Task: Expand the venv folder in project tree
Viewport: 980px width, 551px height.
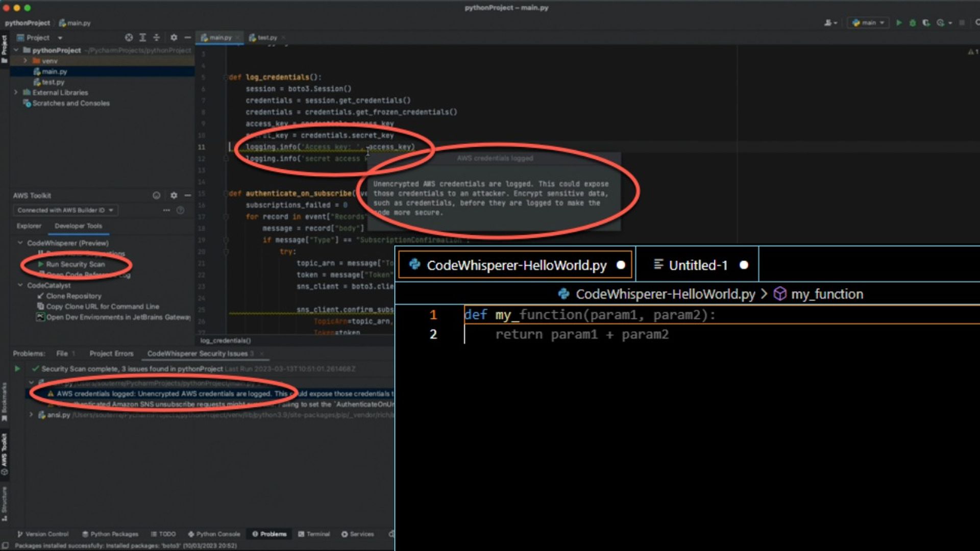Action: (25, 61)
